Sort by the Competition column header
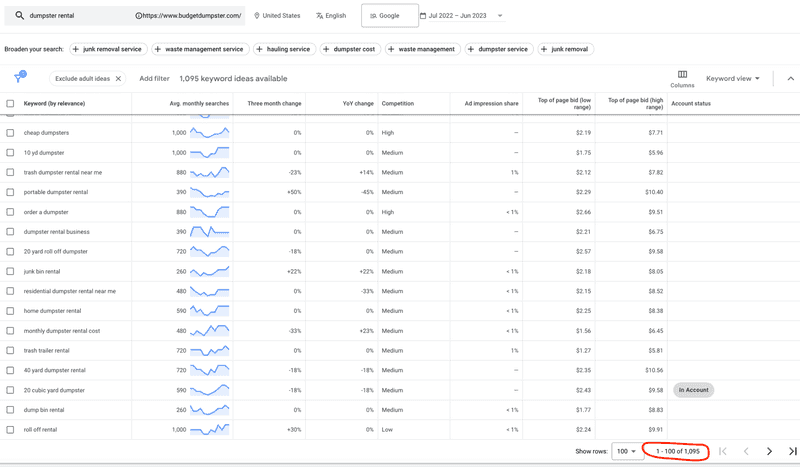 398,103
